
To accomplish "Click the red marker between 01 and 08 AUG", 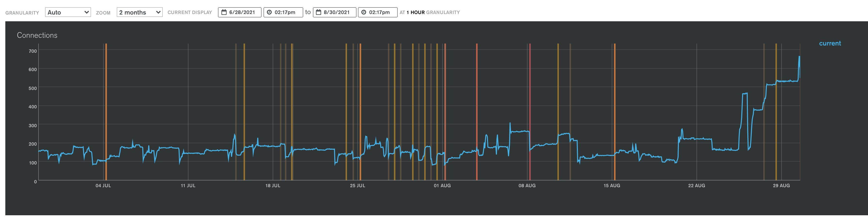I will 477,112.
